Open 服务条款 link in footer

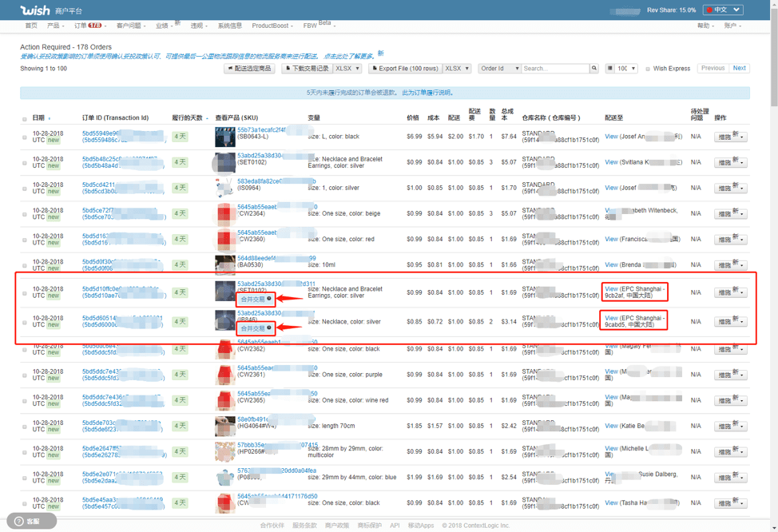click(304, 526)
